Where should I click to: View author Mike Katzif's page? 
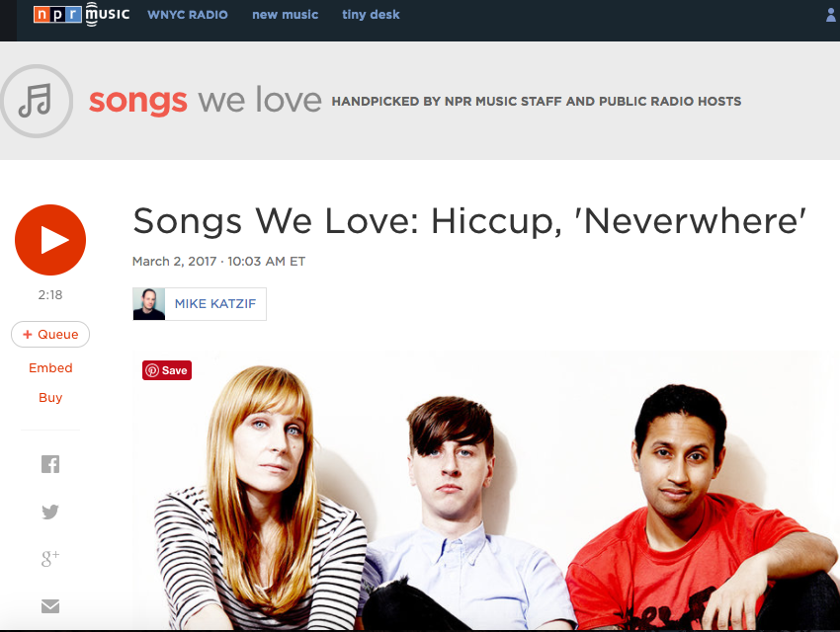[x=215, y=304]
